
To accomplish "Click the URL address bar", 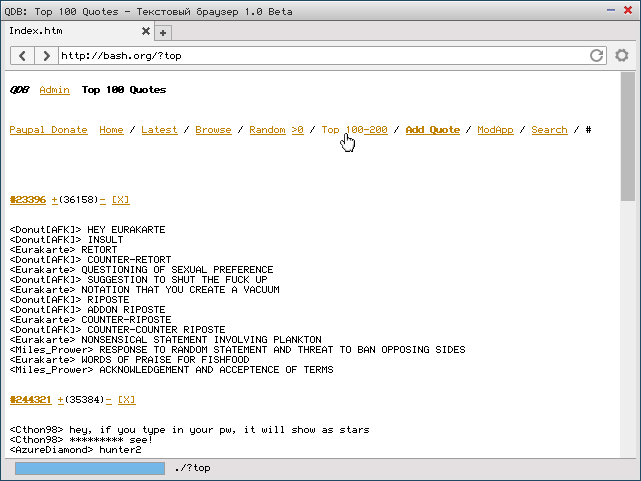I will tap(320, 56).
